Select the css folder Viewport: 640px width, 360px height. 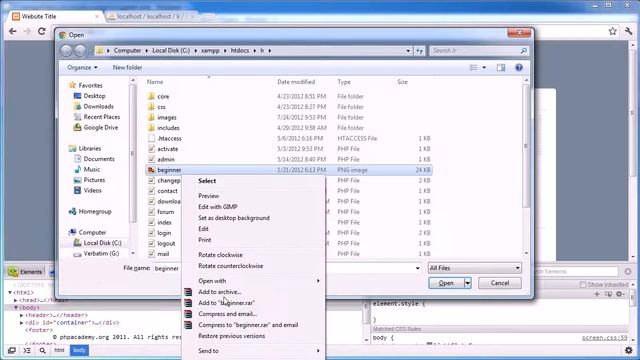pyautogui.click(x=161, y=107)
